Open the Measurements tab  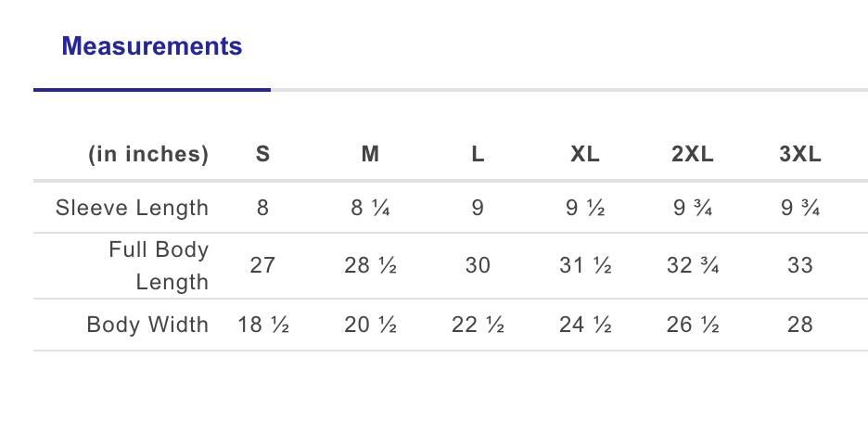pyautogui.click(x=152, y=46)
